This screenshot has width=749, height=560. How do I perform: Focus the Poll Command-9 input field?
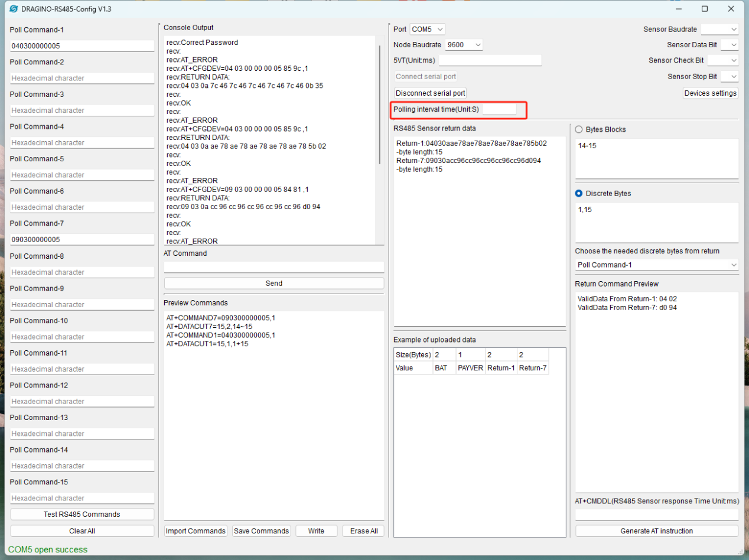pyautogui.click(x=82, y=305)
